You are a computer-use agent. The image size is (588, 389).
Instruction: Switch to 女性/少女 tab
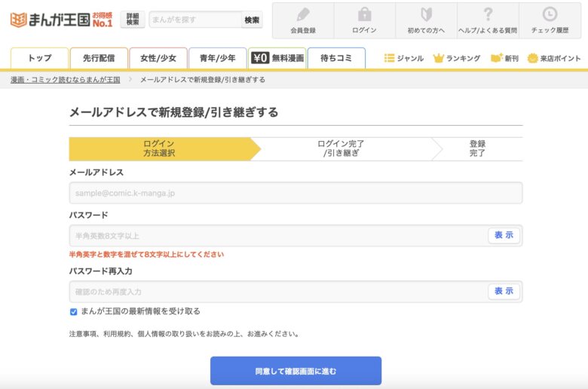[x=158, y=58]
